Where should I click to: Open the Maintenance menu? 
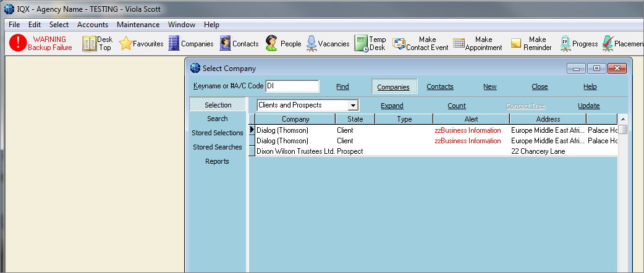tap(138, 25)
